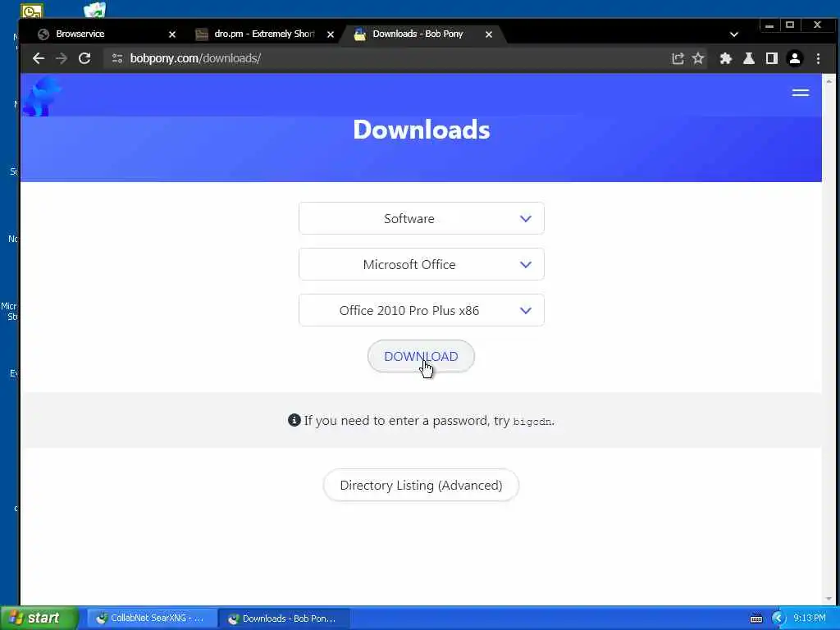Viewport: 840px width, 630px height.
Task: Expand hidden tray icons arrow
Action: pos(778,619)
